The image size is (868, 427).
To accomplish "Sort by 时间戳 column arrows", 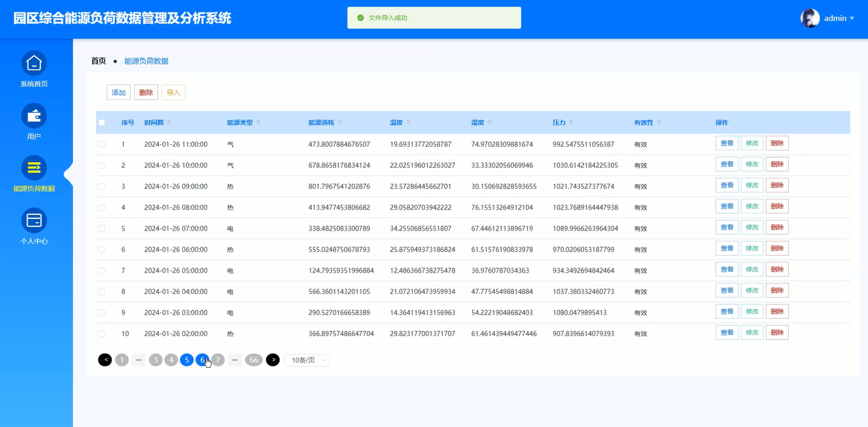I will pyautogui.click(x=169, y=122).
